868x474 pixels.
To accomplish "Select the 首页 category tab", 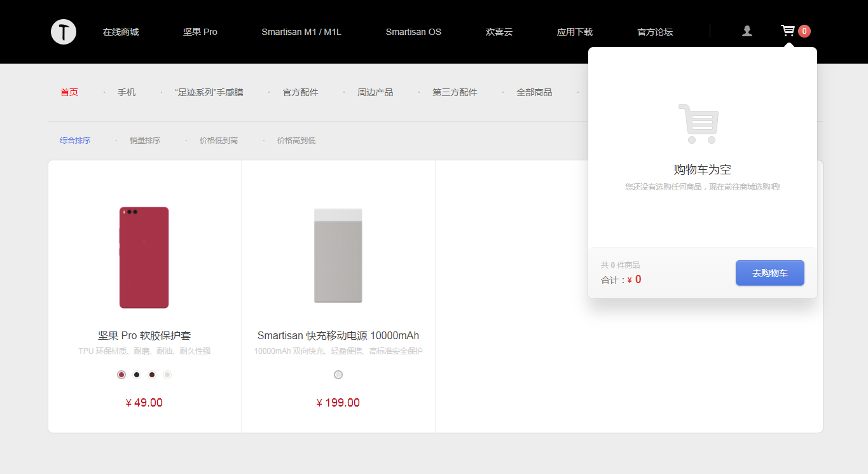I will pyautogui.click(x=69, y=92).
